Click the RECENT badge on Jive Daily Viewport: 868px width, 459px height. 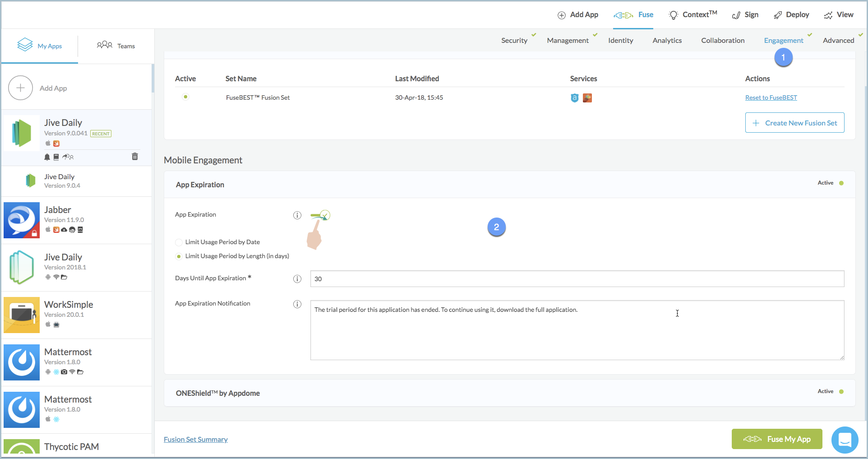[101, 134]
